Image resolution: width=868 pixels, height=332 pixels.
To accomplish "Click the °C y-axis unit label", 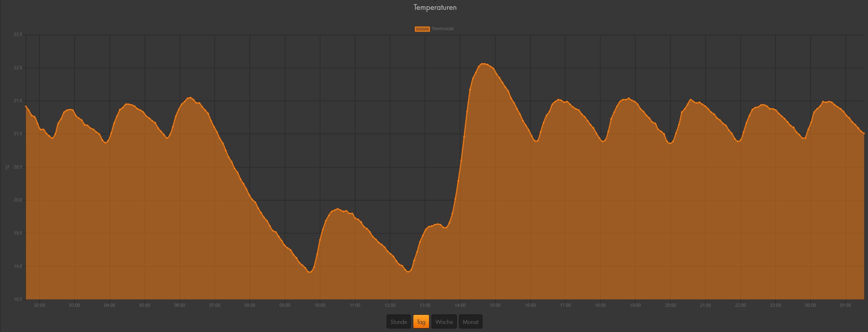I will [7, 167].
